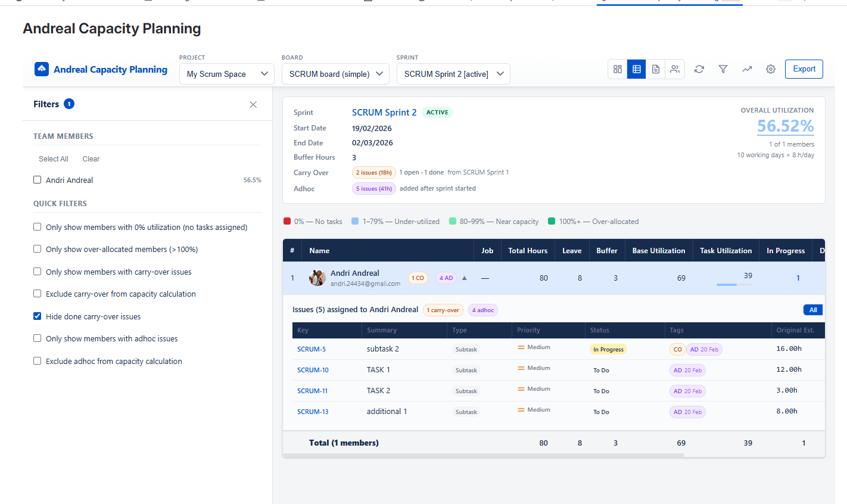Uncheck Hide done carry-over issues
Screen dimensions: 847x504
pyautogui.click(x=37, y=316)
